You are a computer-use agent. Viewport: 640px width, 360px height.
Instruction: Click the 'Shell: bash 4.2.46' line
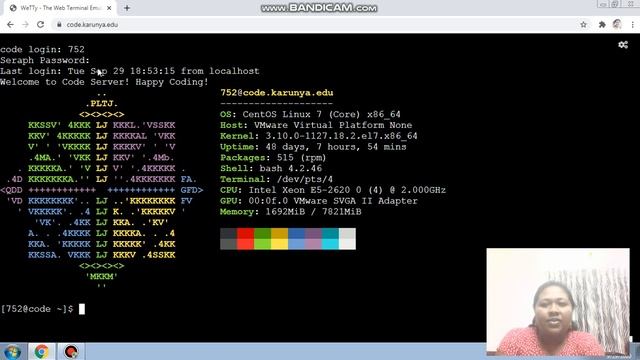pos(271,169)
